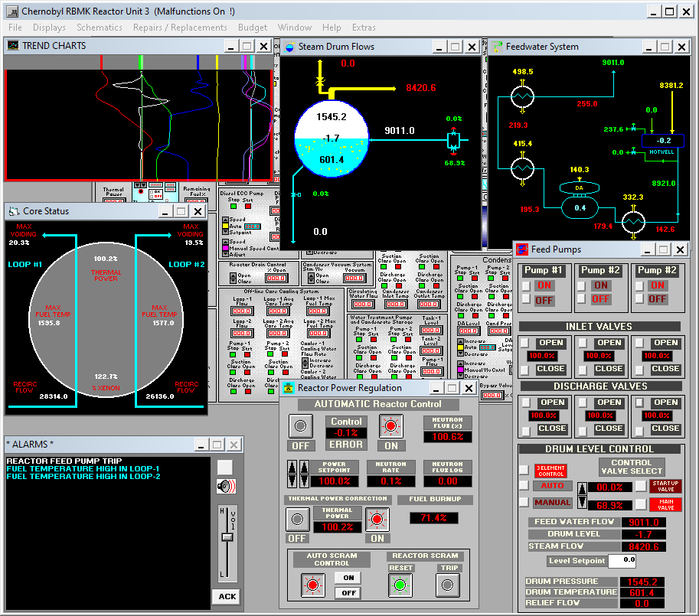
Task: Lower the drum level valve with the down arrow
Action: point(582,501)
